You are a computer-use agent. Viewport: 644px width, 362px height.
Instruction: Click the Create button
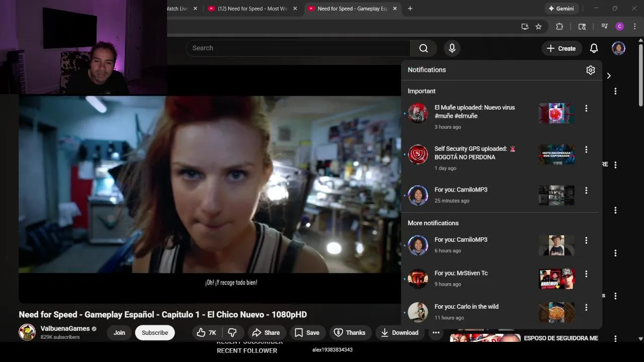561,48
